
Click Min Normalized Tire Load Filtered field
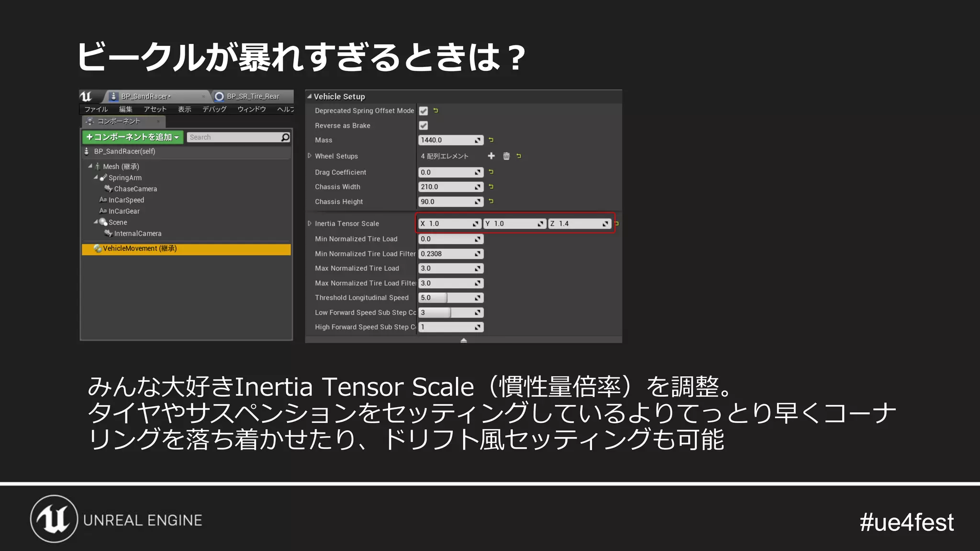(x=451, y=254)
